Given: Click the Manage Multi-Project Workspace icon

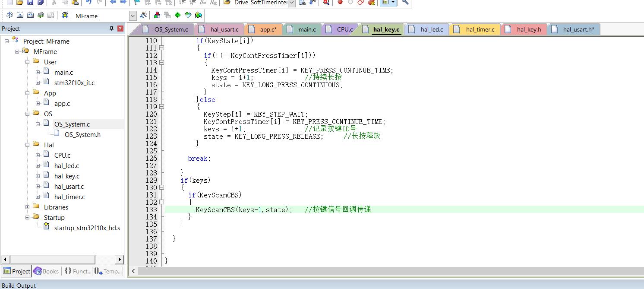Looking at the screenshot, I should tap(167, 15).
